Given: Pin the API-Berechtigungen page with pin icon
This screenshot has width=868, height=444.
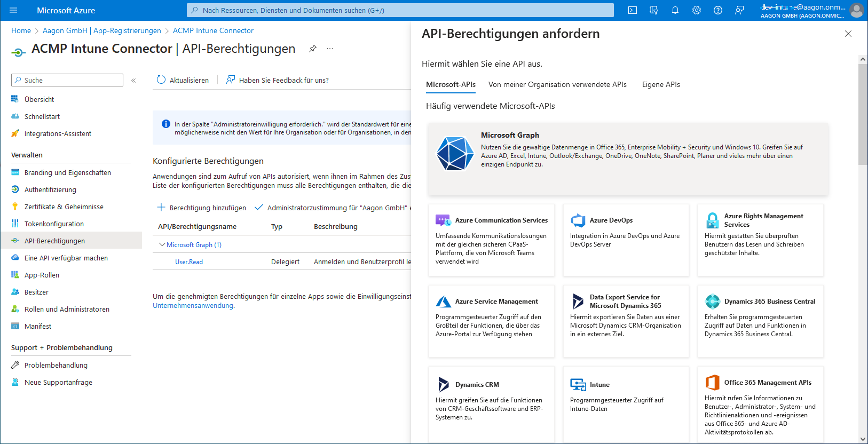Looking at the screenshot, I should click(313, 49).
